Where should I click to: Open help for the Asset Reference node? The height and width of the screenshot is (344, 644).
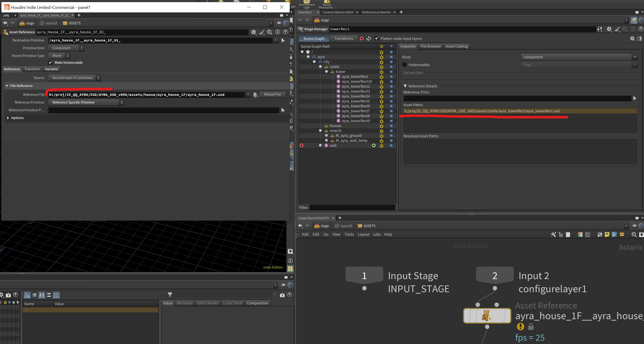[285, 32]
